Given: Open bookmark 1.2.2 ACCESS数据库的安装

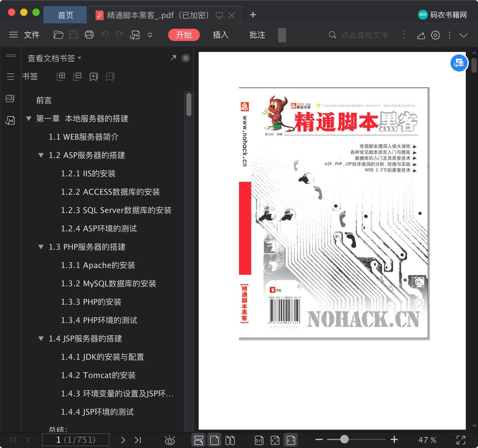Looking at the screenshot, I should (x=110, y=192).
